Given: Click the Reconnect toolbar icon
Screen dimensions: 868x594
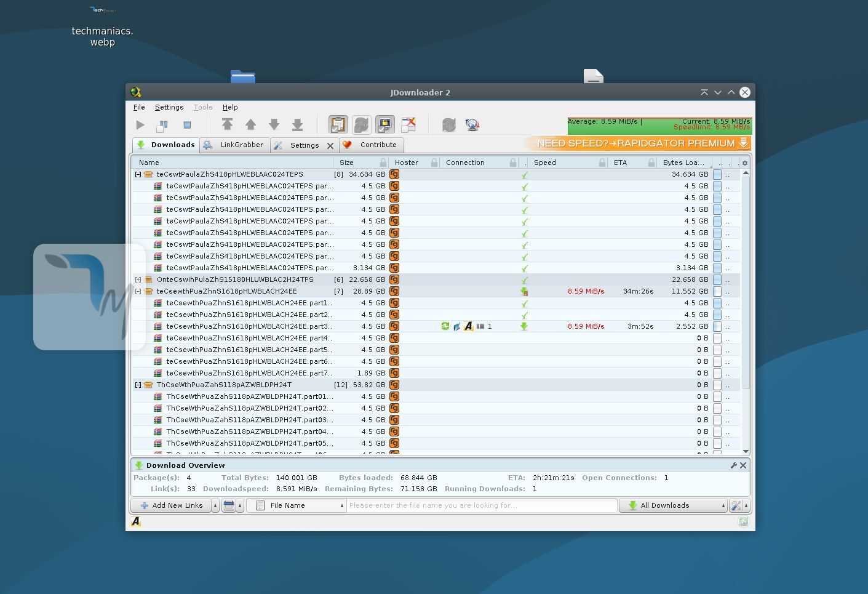Looking at the screenshot, I should click(448, 125).
